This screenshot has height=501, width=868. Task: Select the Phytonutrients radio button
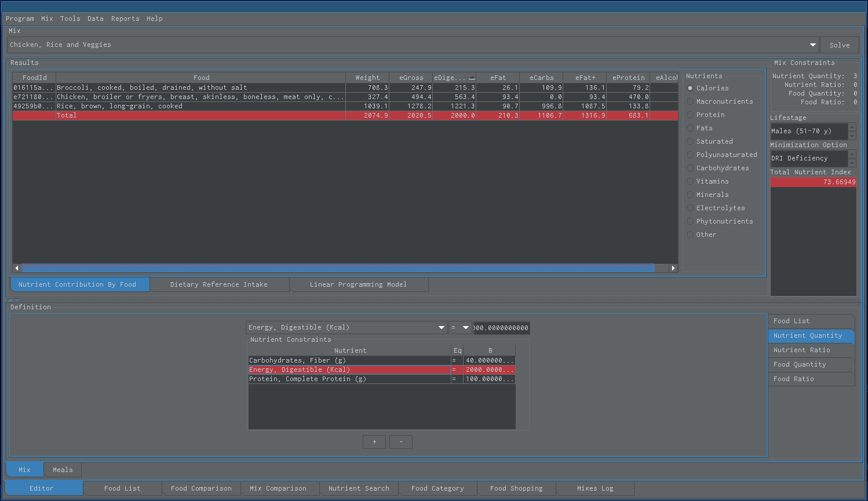(x=690, y=221)
